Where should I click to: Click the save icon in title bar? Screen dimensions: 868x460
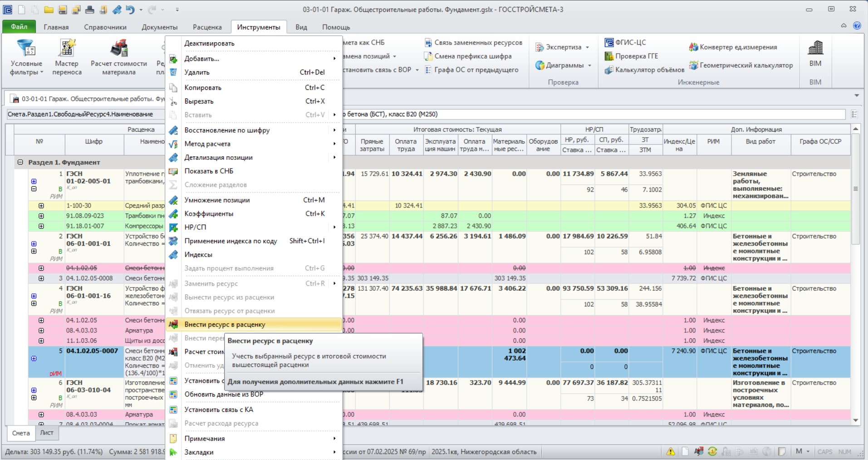pyautogui.click(x=63, y=10)
